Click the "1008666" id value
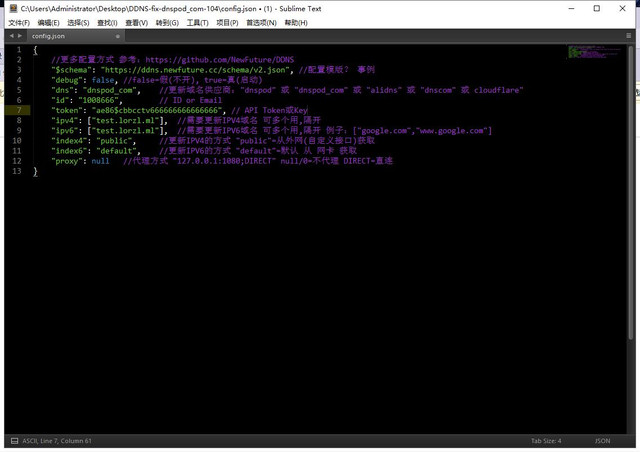 [x=98, y=100]
